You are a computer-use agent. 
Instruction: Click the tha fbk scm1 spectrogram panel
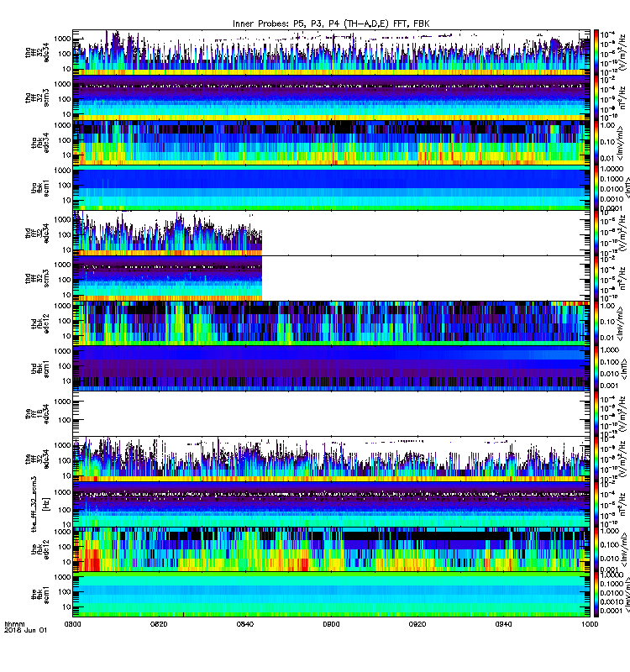click(x=331, y=188)
